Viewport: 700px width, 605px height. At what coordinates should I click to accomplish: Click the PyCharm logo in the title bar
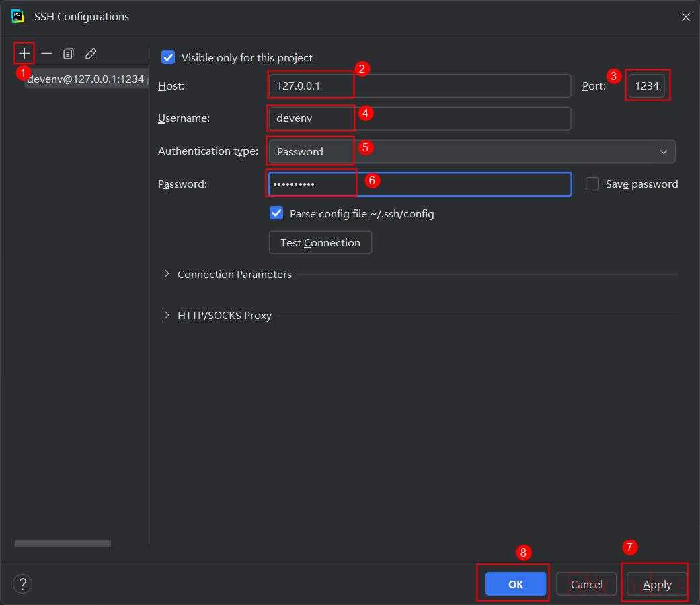coord(17,17)
